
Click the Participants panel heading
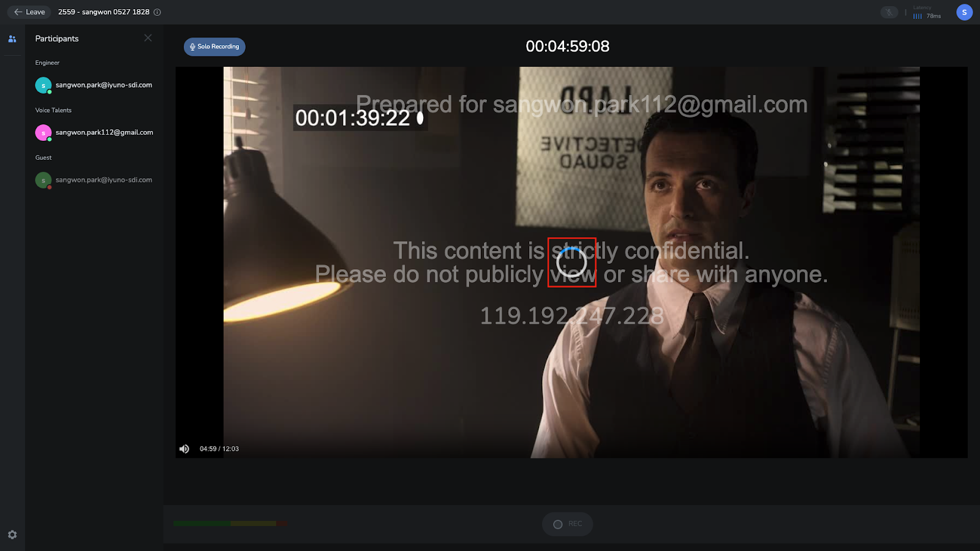[57, 39]
